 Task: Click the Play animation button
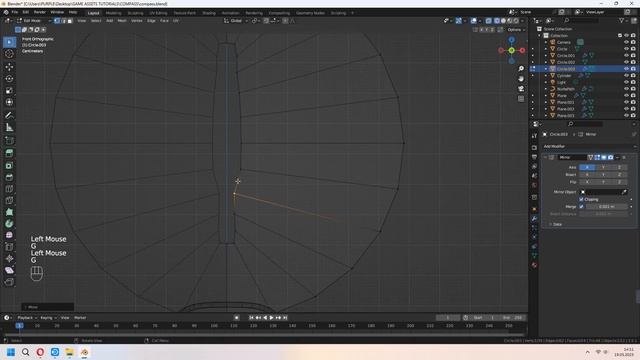pyautogui.click(x=271, y=318)
